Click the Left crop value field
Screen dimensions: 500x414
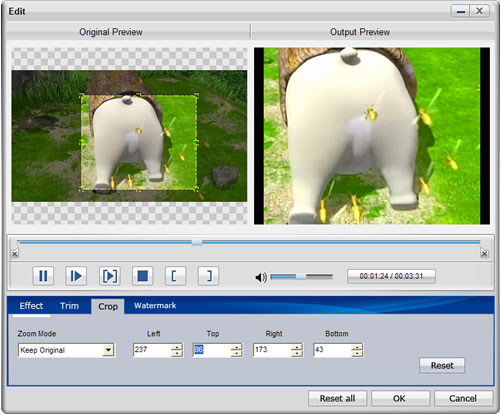coord(152,350)
